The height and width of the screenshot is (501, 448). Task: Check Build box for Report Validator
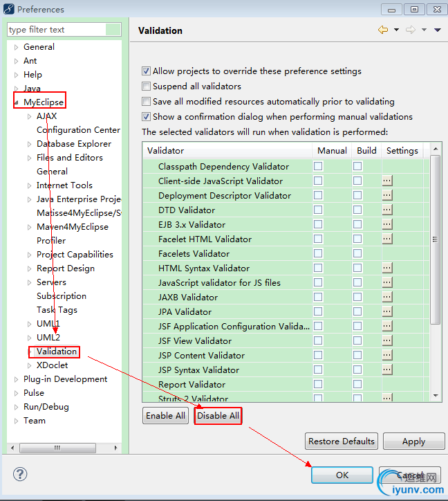357,384
